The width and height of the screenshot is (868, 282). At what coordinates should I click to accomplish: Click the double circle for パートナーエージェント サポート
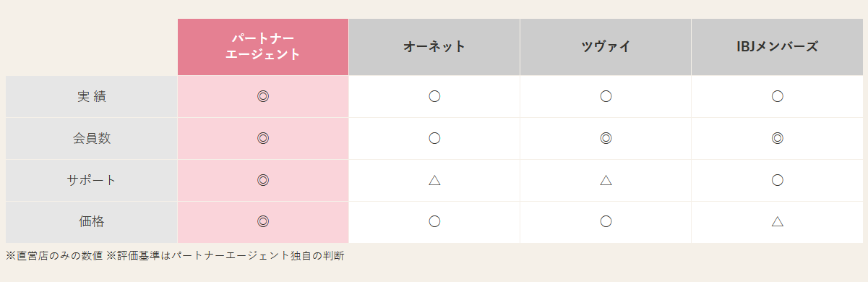click(x=263, y=180)
